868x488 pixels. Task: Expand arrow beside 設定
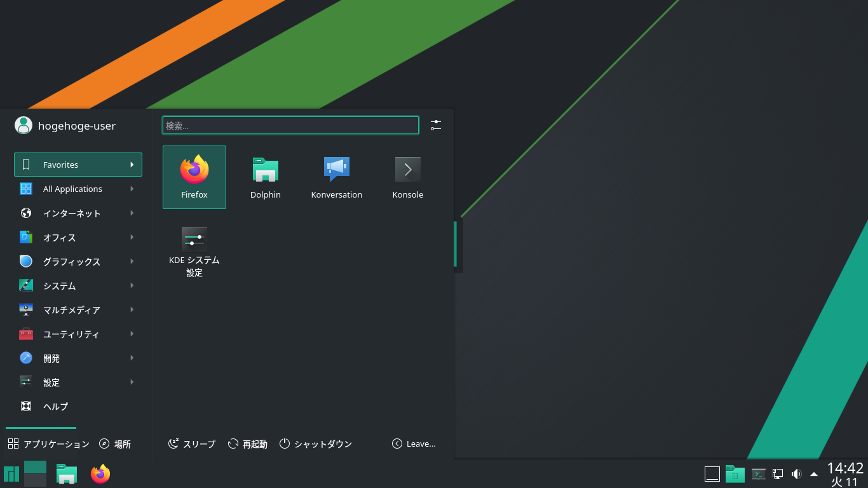pos(132,382)
